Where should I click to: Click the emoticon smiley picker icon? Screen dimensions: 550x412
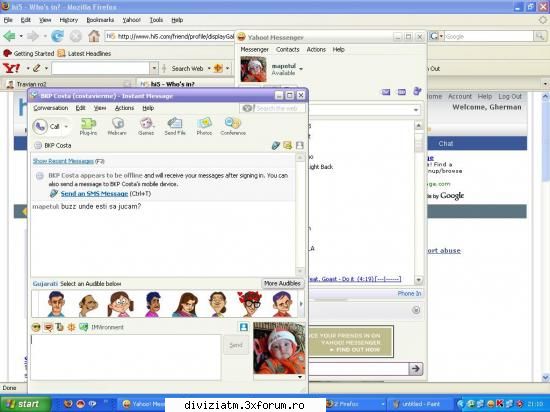36,327
